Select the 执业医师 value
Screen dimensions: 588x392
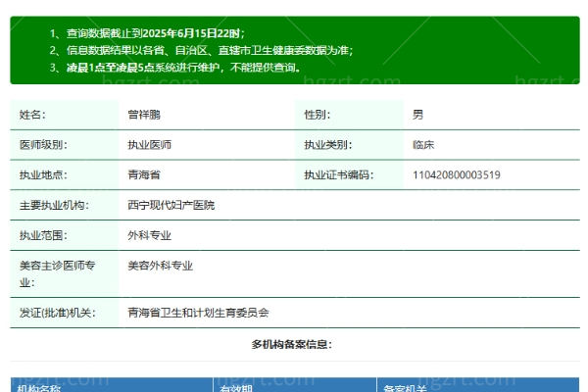(x=149, y=145)
